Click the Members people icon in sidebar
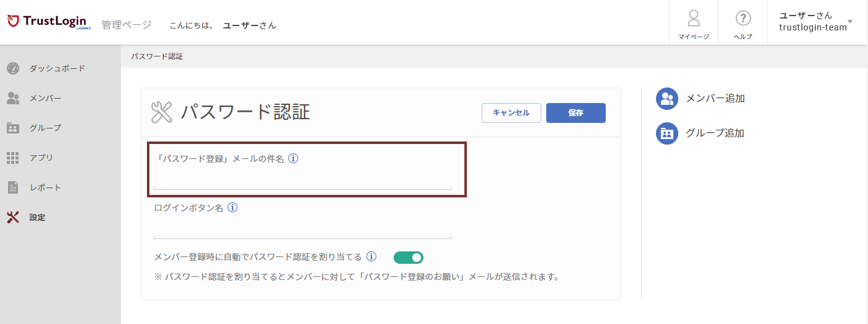The image size is (868, 324). (x=13, y=98)
